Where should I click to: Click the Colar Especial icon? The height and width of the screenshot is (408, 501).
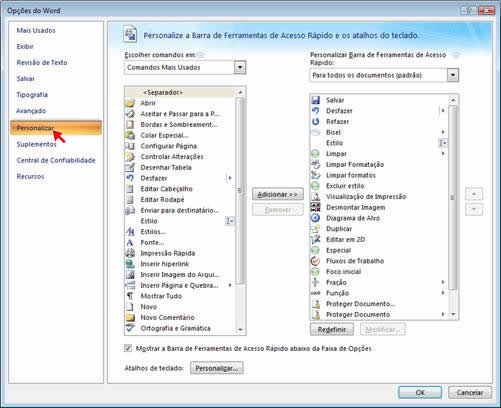[130, 135]
